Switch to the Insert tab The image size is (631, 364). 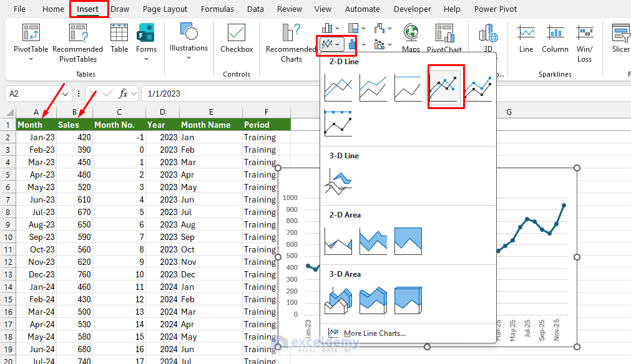[x=88, y=9]
